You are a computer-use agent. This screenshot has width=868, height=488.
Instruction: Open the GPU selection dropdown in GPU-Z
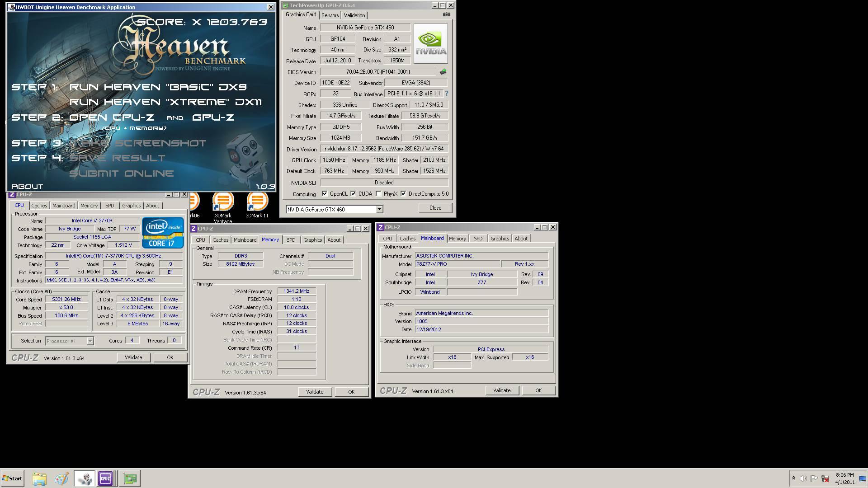379,209
